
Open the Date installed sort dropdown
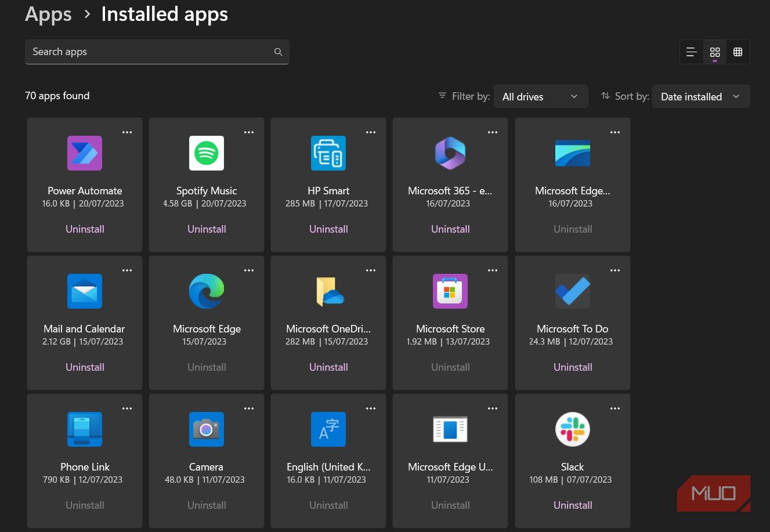[700, 97]
